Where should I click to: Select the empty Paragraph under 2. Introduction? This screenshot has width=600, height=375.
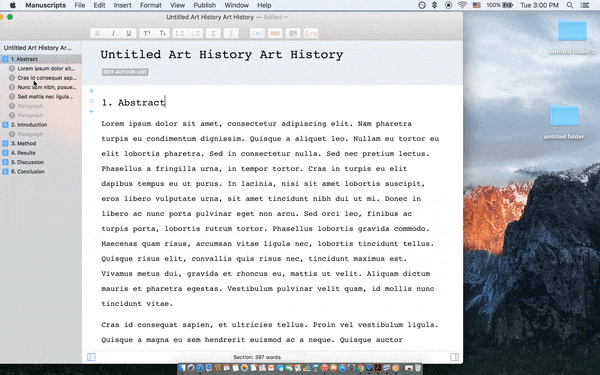(41, 134)
